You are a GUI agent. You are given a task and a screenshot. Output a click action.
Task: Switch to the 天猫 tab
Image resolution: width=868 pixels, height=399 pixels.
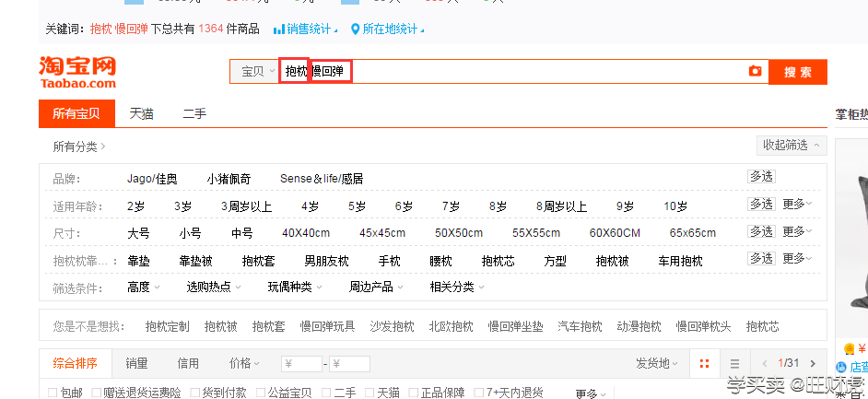(x=141, y=114)
